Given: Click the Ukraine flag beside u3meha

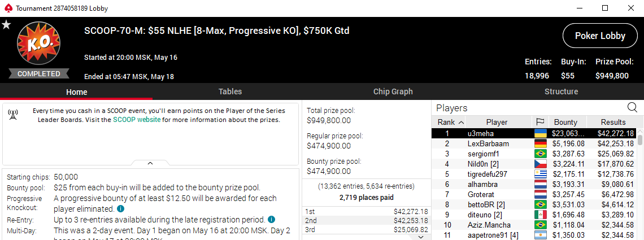Looking at the screenshot, I should (x=540, y=133).
